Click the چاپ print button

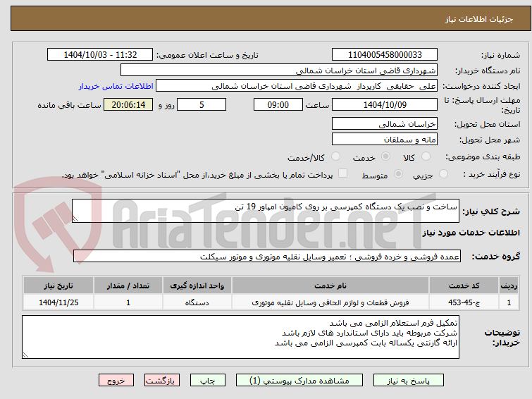point(208,381)
